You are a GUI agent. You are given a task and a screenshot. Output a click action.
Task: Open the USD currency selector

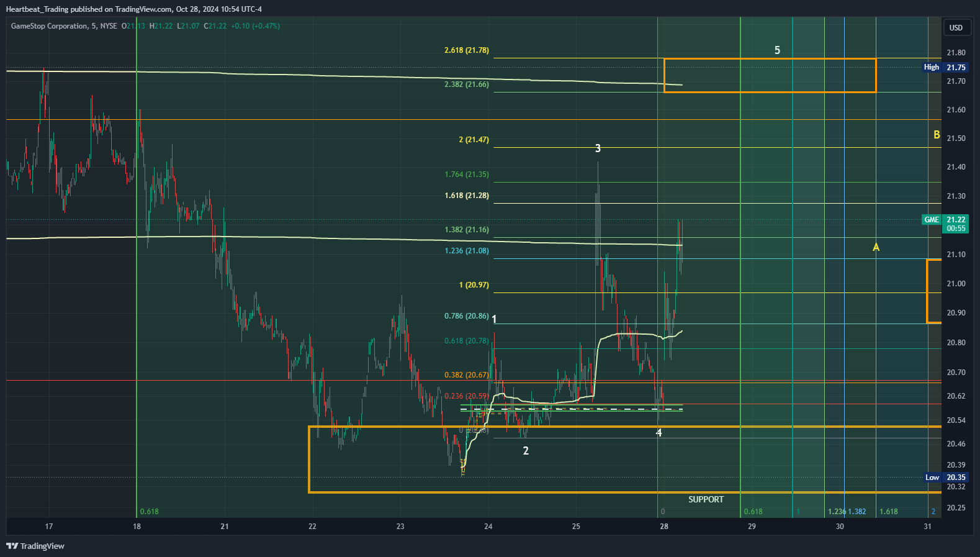tap(956, 27)
